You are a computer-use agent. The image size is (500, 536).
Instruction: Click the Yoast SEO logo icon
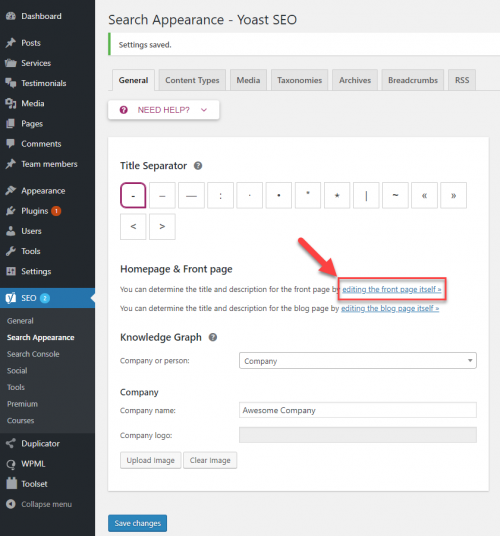pos(11,298)
